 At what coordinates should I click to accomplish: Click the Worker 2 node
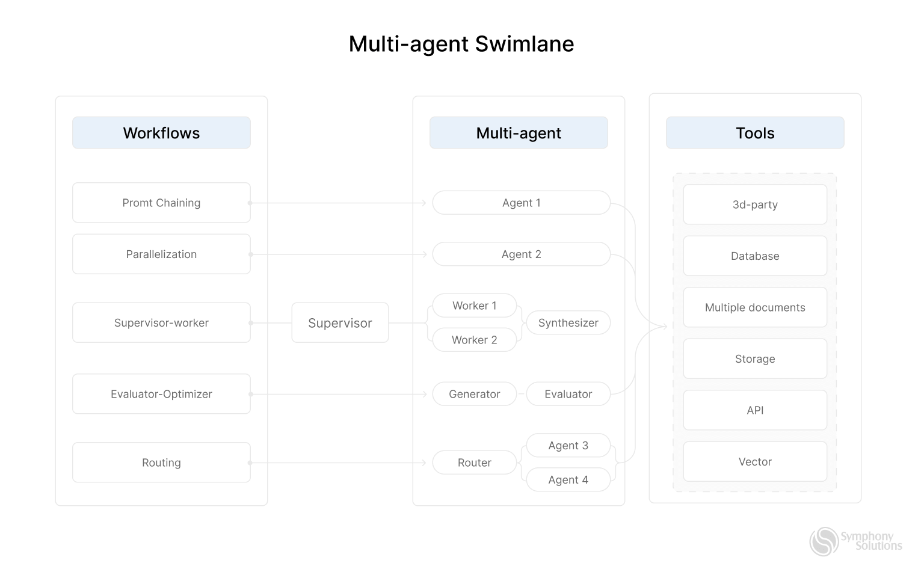(x=474, y=340)
